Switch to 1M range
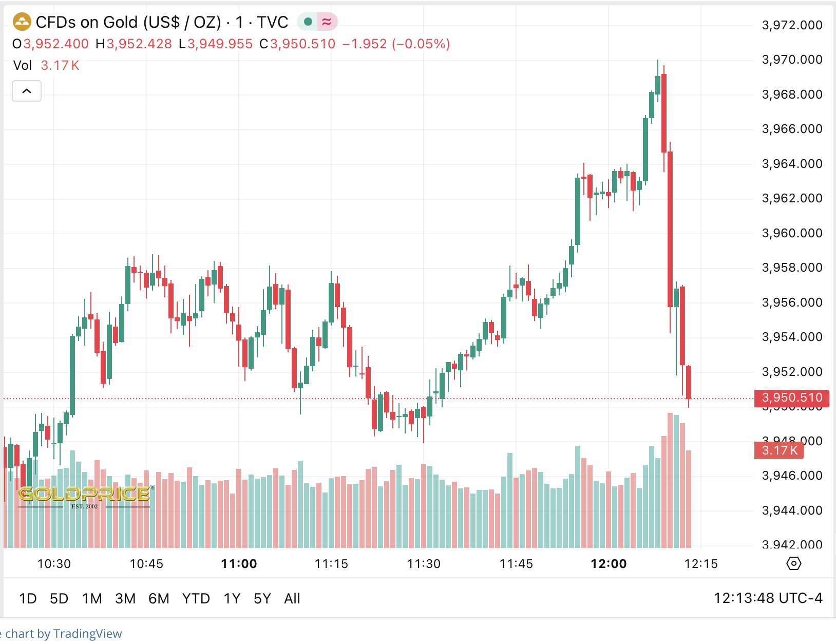 tap(92, 598)
